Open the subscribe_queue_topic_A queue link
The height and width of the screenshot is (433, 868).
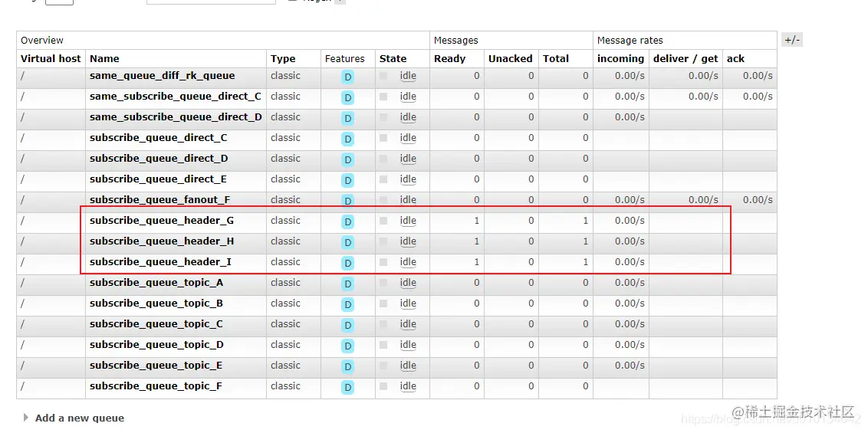[156, 283]
